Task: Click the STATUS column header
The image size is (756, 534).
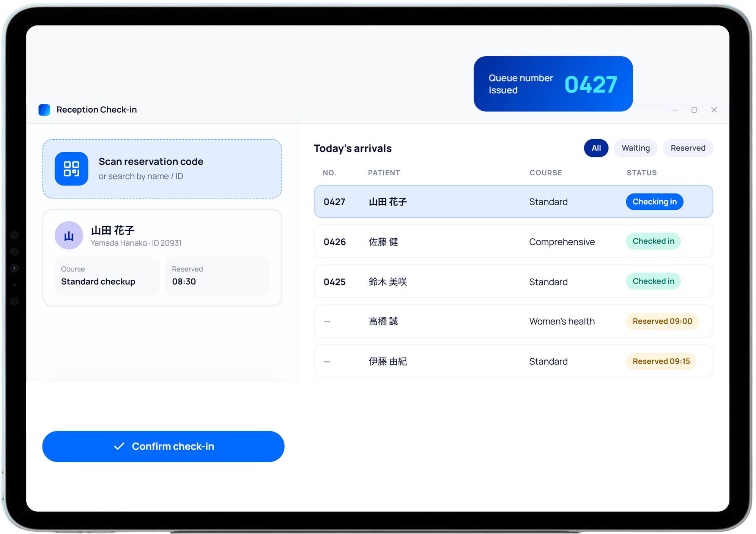Action: [641, 173]
